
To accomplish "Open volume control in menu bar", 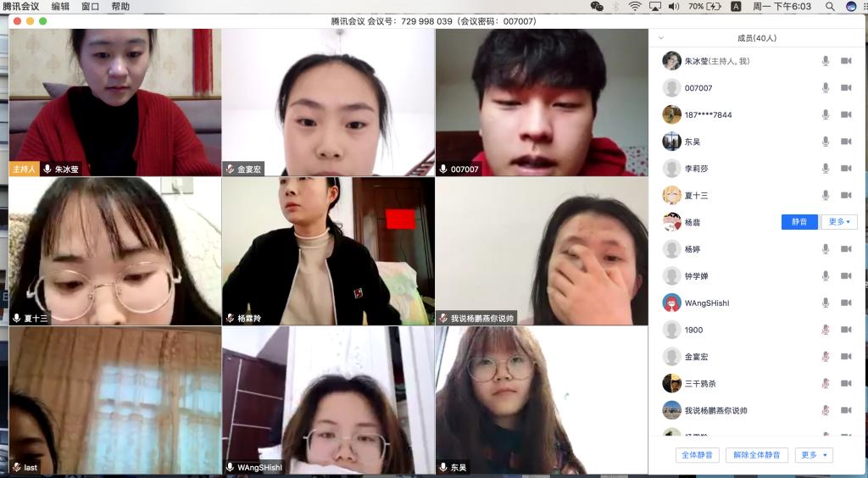I will coord(674,7).
